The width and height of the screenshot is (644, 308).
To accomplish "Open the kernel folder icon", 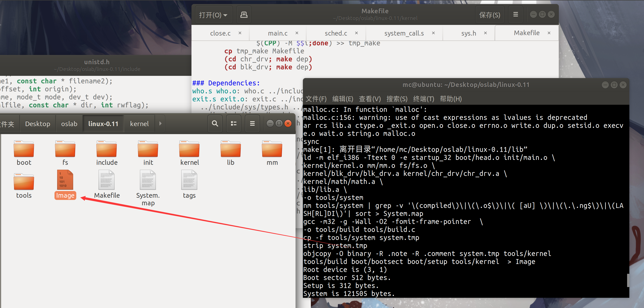I will 189,149.
